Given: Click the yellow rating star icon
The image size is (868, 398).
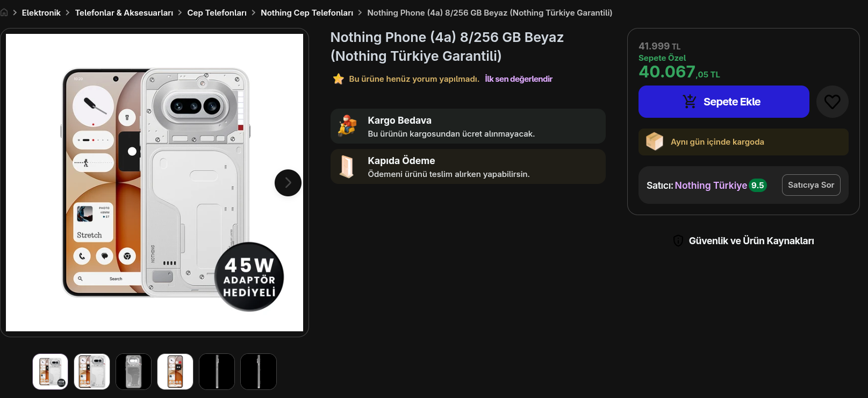Looking at the screenshot, I should pyautogui.click(x=338, y=79).
